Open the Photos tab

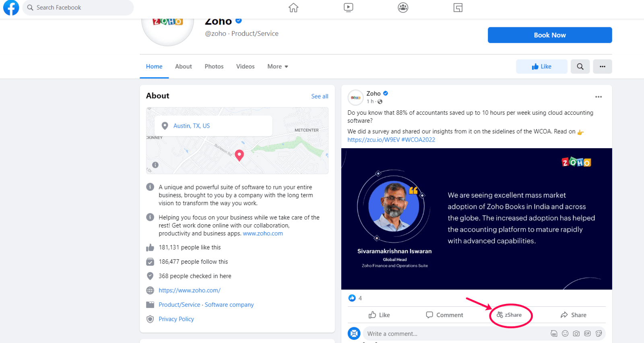[214, 66]
